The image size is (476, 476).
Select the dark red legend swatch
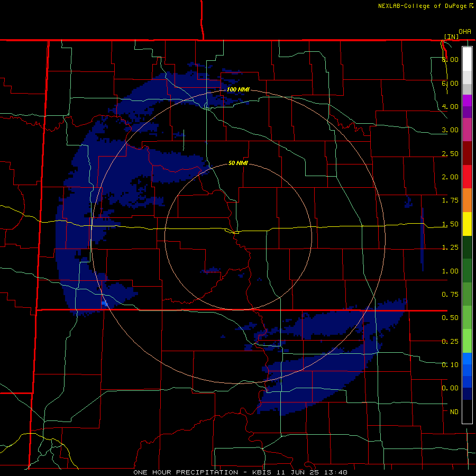coord(467,153)
